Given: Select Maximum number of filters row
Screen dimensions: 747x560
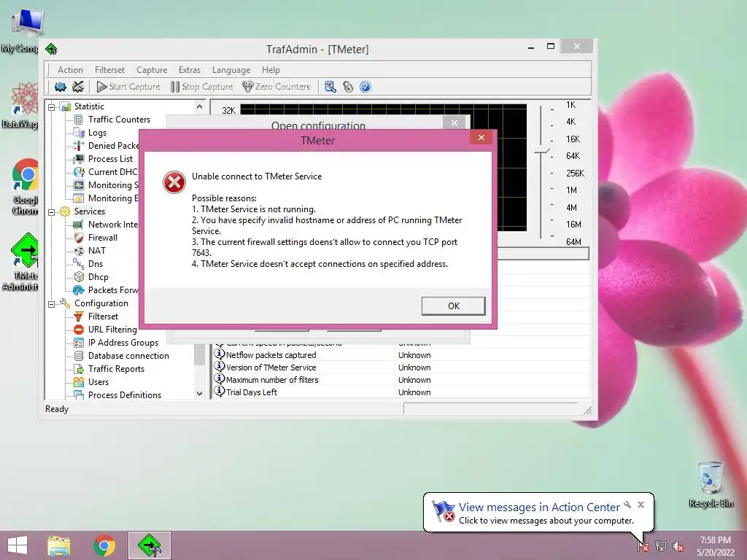Looking at the screenshot, I should (400, 380).
